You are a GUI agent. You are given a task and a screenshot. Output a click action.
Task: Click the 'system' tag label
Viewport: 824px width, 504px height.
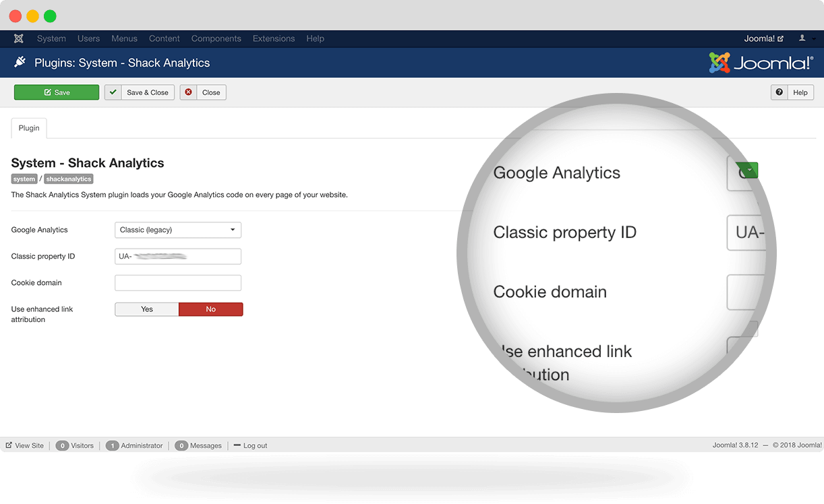click(24, 179)
